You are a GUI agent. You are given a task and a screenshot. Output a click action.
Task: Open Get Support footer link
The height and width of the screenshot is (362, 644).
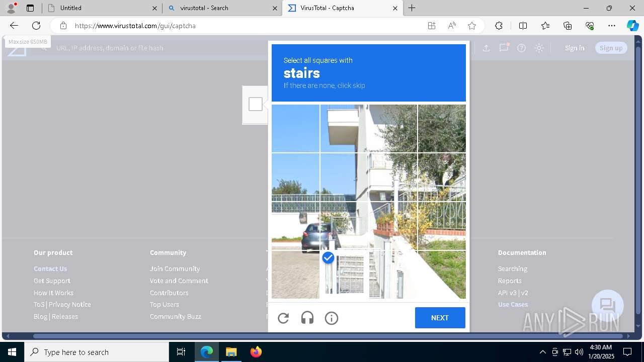click(x=52, y=281)
